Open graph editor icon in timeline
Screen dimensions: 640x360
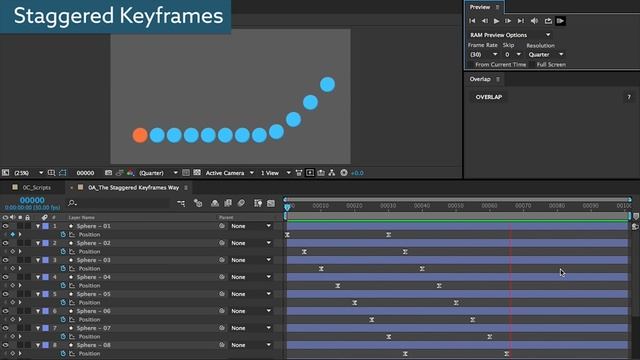(271, 203)
